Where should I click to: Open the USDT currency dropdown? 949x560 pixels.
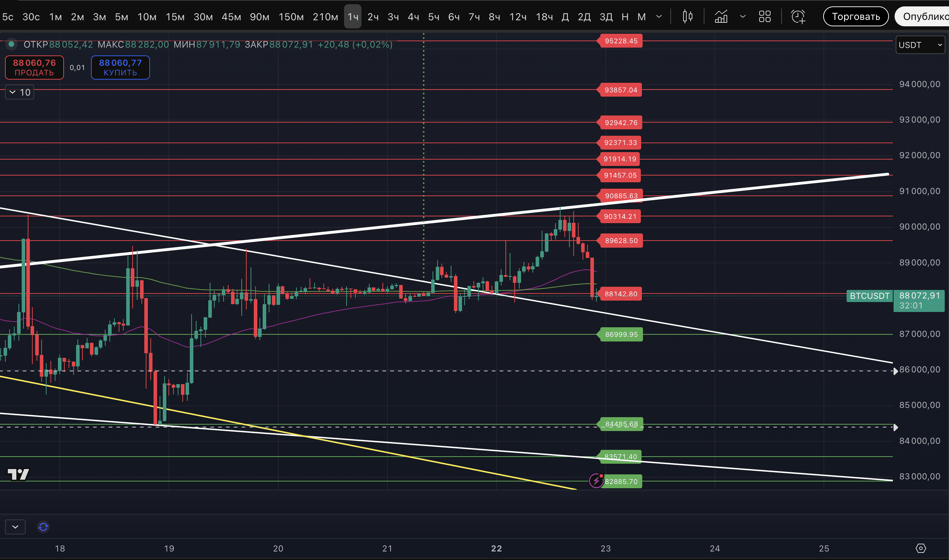[x=920, y=45]
